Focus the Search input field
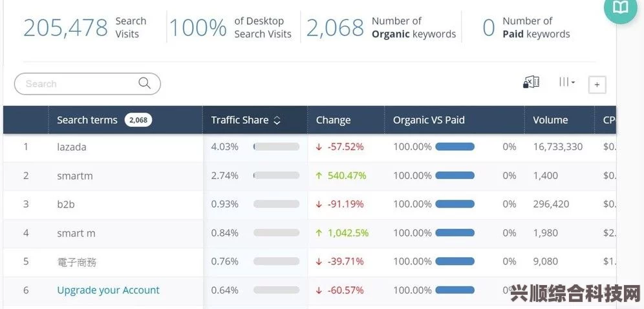644x309 pixels. pyautogui.click(x=87, y=83)
